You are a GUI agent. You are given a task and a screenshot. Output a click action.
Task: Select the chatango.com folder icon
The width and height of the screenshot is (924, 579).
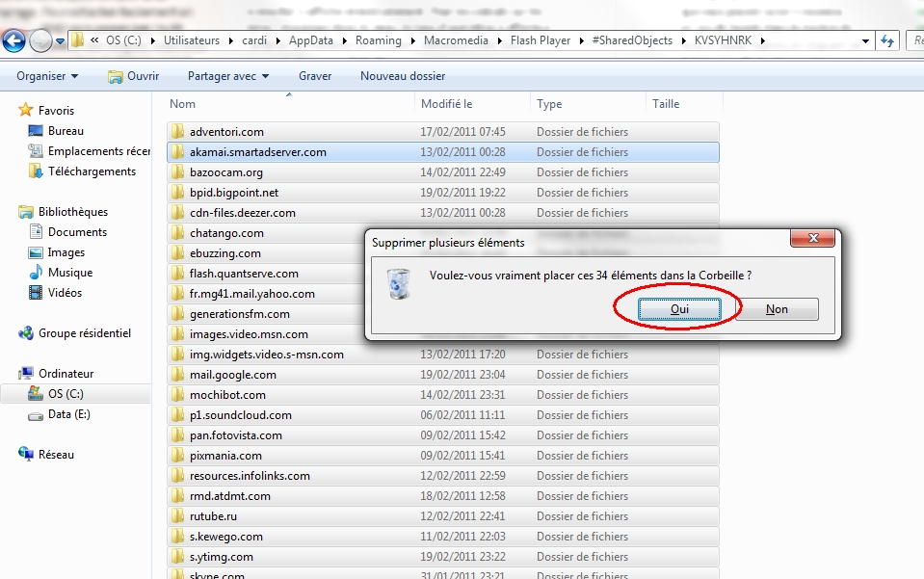coord(178,233)
